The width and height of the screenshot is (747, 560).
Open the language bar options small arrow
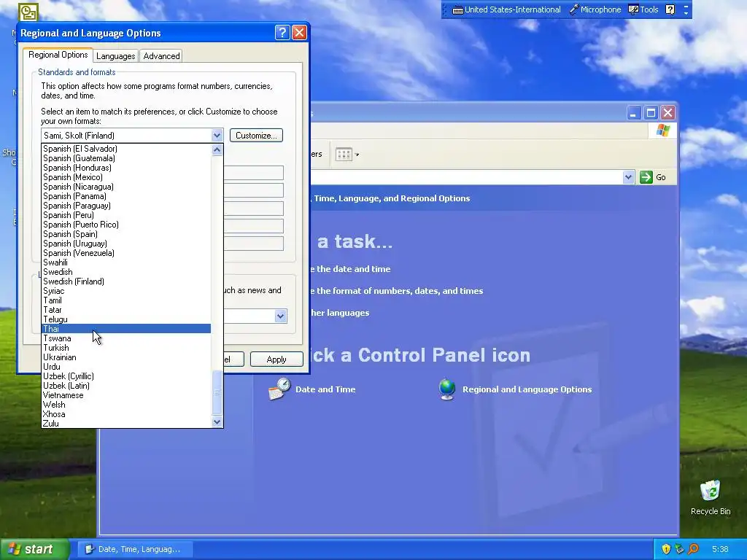[x=686, y=13]
